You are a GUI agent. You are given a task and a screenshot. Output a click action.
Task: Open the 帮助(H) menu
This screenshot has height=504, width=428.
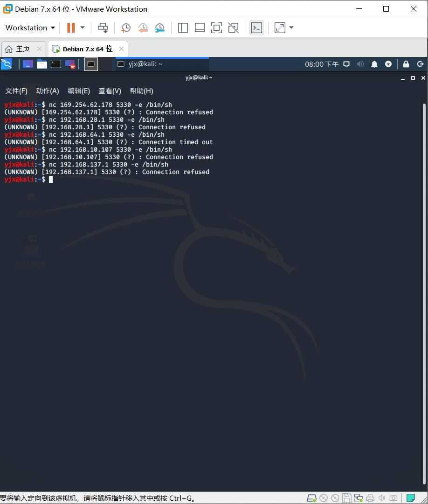click(141, 91)
